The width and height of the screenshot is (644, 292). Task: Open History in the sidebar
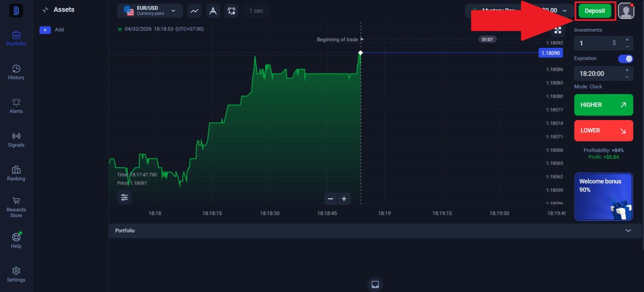click(16, 72)
